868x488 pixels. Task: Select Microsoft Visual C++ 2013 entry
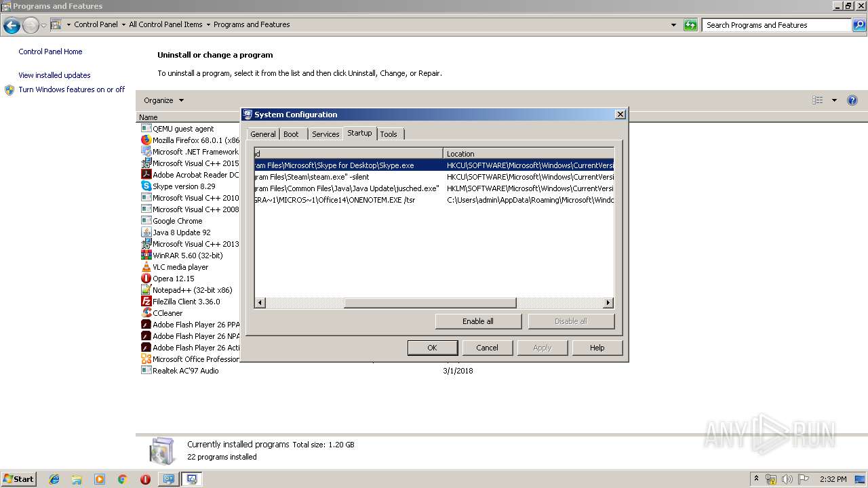(190, 244)
